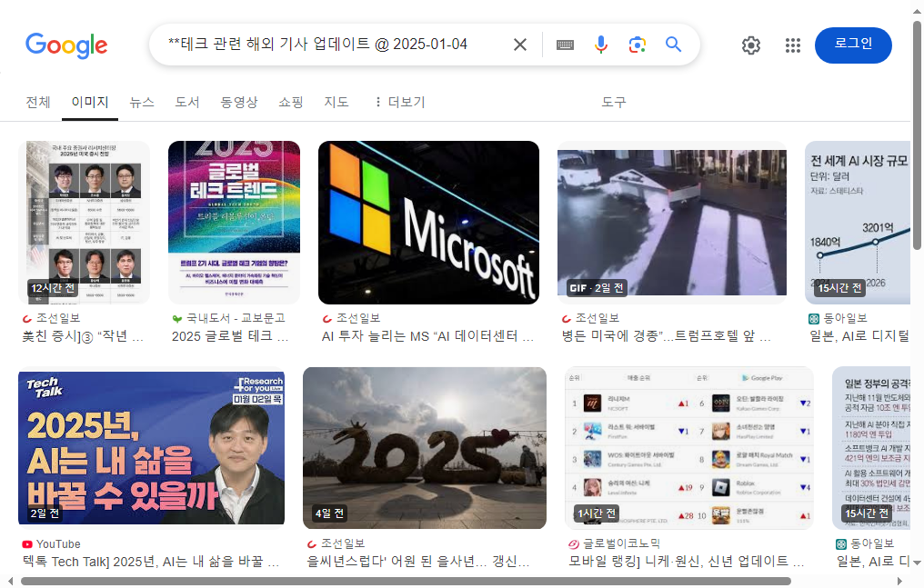The height and width of the screenshot is (588, 924).
Task: Click the vertical scrollbar thumb
Action: pos(917,135)
